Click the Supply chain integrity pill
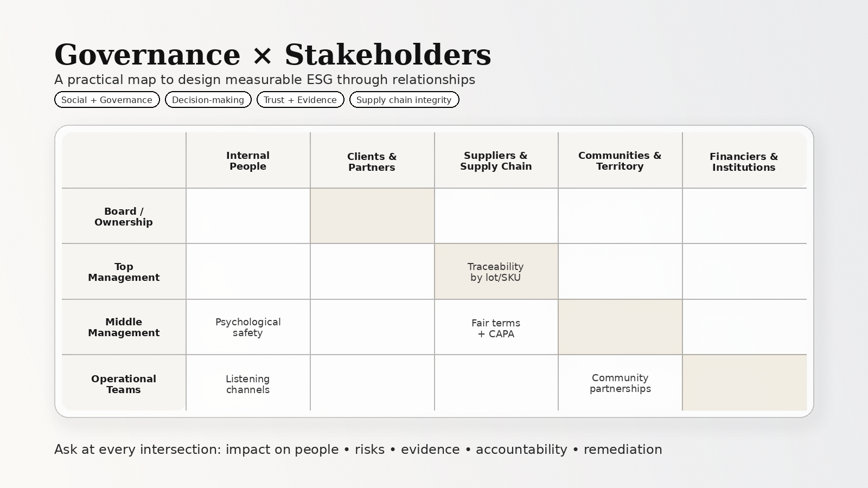Screen dimensions: 868x488 (404, 100)
